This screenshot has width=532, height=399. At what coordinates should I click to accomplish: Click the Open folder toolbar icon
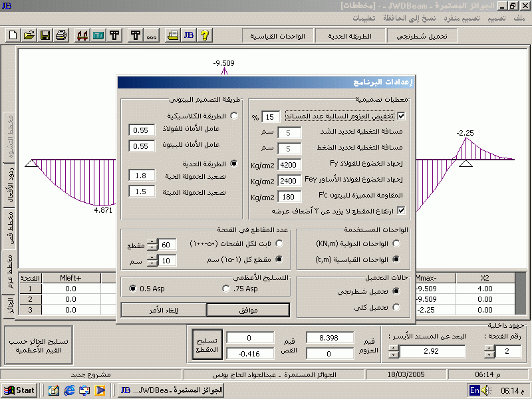29,35
